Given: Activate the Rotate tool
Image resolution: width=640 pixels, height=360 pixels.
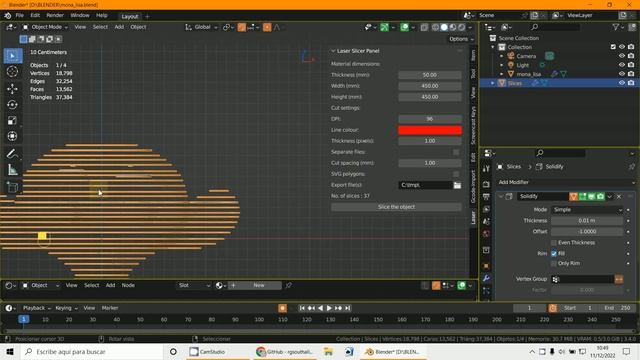Looking at the screenshot, I should (x=13, y=104).
